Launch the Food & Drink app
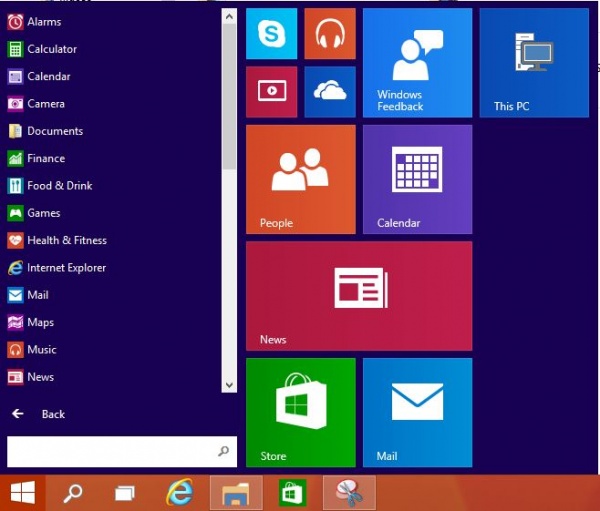Image resolution: width=600 pixels, height=511 pixels. click(50, 186)
